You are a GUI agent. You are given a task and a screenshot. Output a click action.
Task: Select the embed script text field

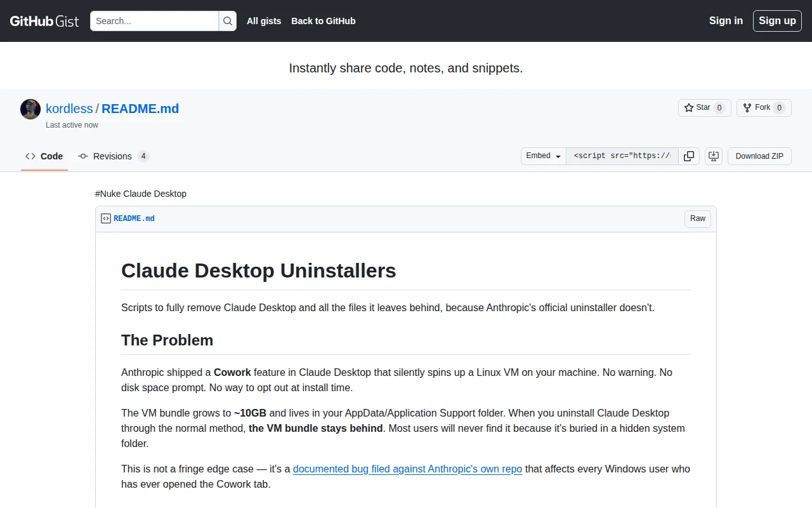tap(622, 156)
